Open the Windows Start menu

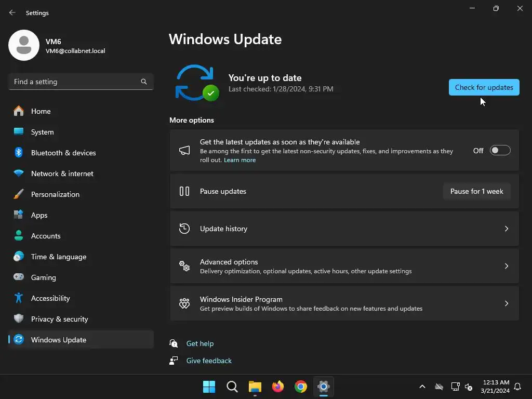pos(209,387)
